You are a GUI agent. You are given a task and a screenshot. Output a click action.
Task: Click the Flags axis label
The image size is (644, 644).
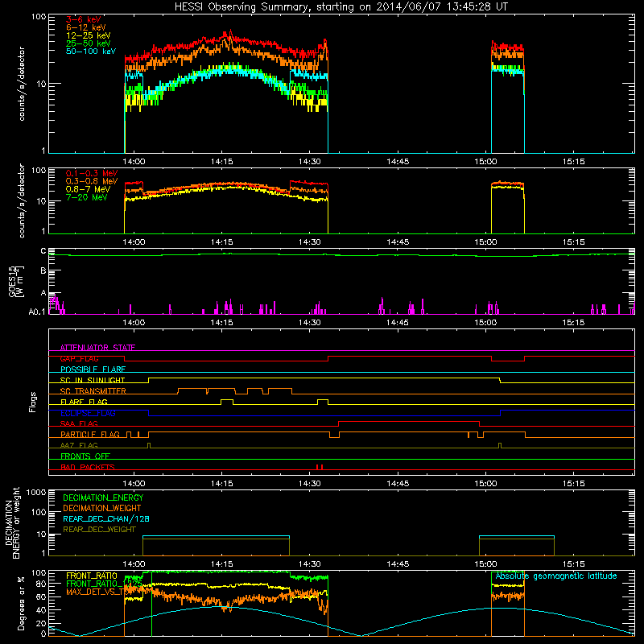[x=33, y=402]
